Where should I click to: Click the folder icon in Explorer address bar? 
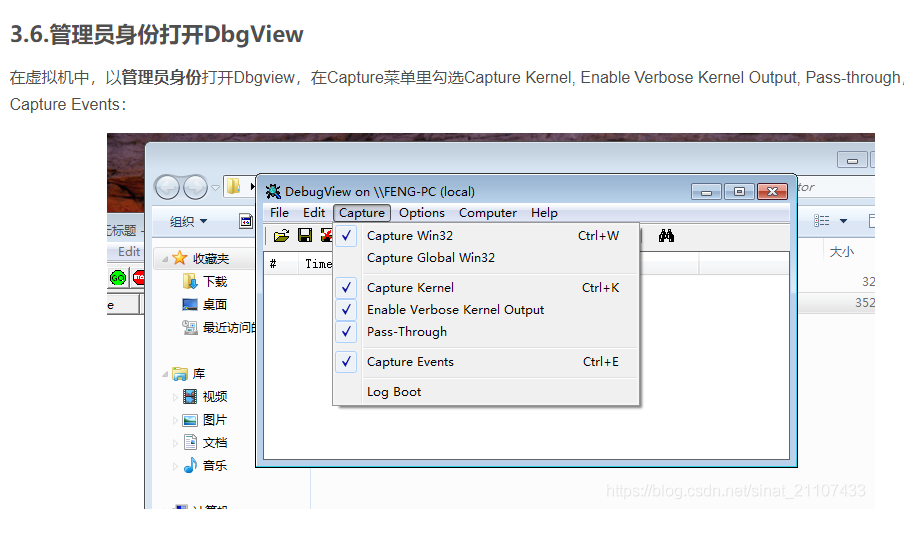[x=233, y=186]
